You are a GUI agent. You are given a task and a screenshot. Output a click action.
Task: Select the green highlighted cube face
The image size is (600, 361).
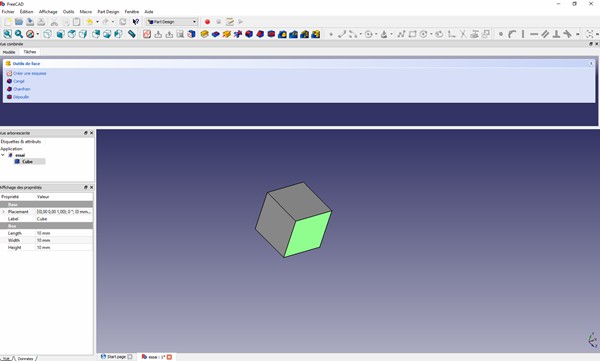(x=308, y=234)
